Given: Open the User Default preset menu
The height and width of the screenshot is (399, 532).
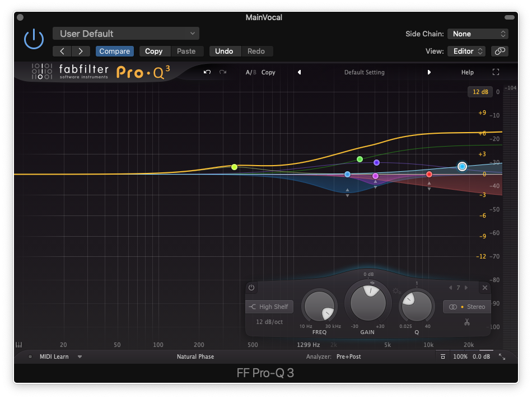Looking at the screenshot, I should (x=125, y=34).
